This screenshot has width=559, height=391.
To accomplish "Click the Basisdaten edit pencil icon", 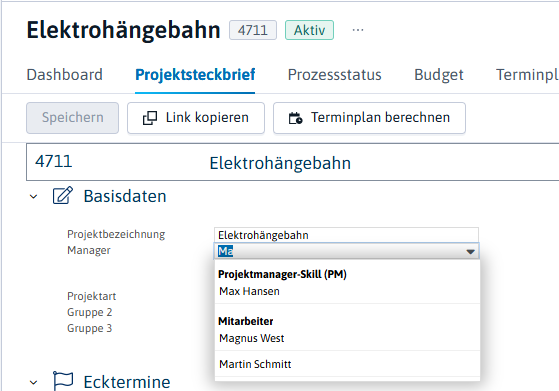I will (63, 196).
